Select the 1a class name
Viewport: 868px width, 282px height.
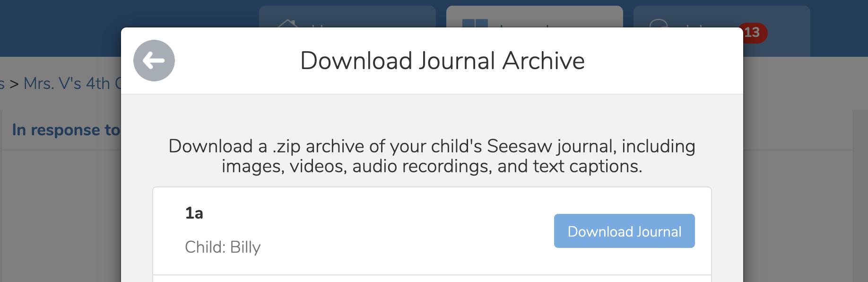[x=194, y=213]
